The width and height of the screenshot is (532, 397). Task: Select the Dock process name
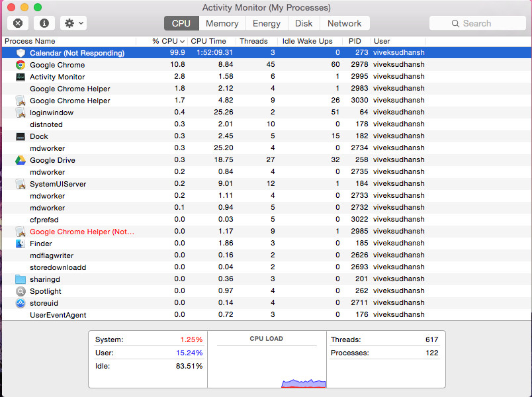(x=39, y=136)
